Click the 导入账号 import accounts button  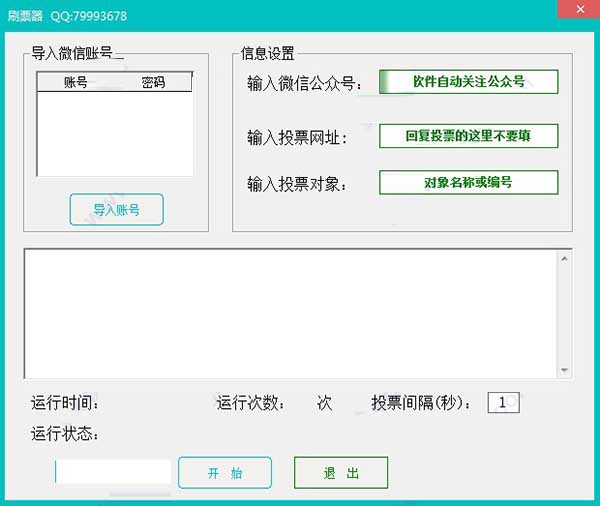pyautogui.click(x=116, y=209)
